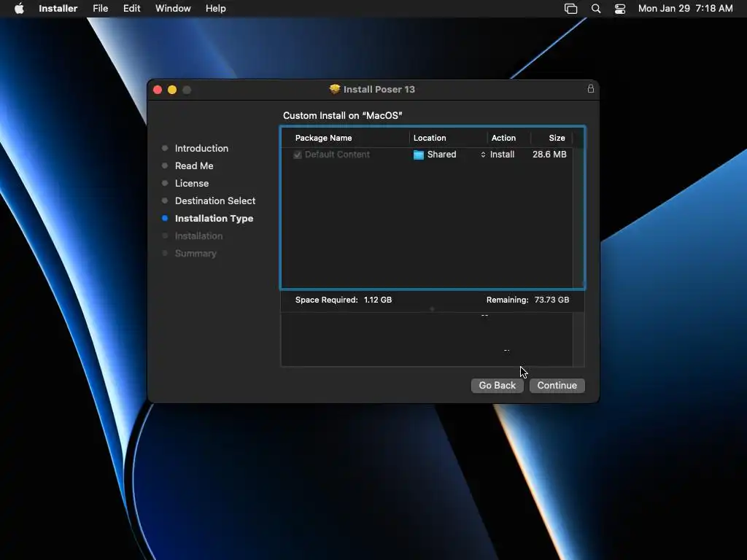Click the Continue button
Image resolution: width=747 pixels, height=560 pixels.
(557, 385)
